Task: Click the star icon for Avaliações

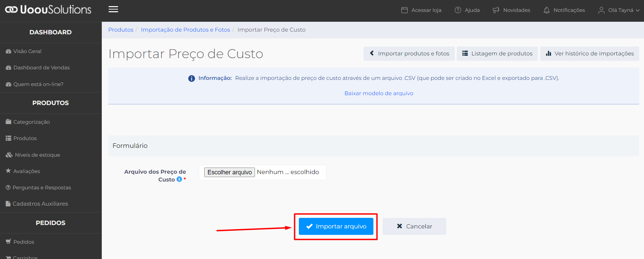Action: [x=8, y=171]
